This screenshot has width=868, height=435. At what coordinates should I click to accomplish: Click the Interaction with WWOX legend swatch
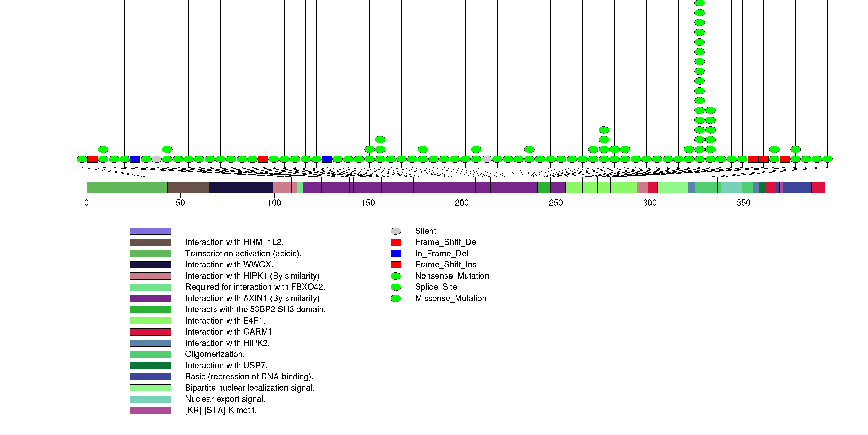[150, 265]
